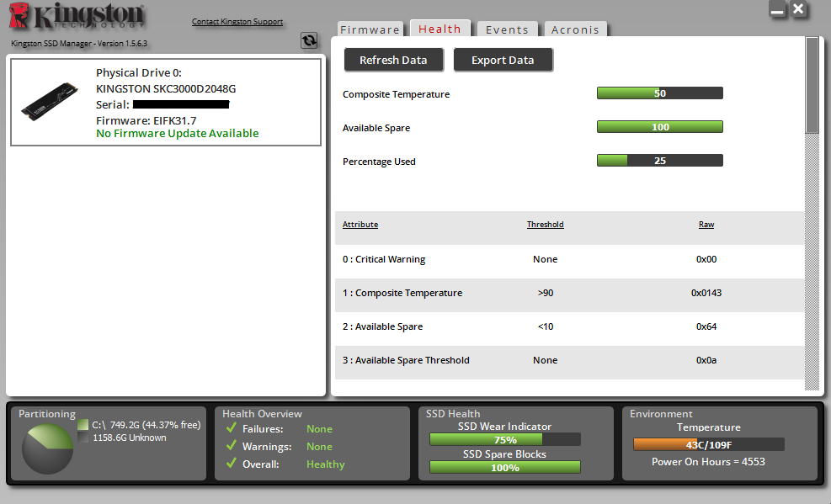Click the Refresh Data button
This screenshot has width=831, height=504.
coord(393,61)
